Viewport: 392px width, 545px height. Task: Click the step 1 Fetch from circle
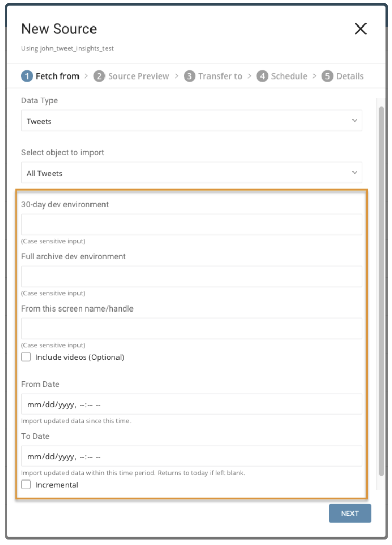pyautogui.click(x=27, y=76)
